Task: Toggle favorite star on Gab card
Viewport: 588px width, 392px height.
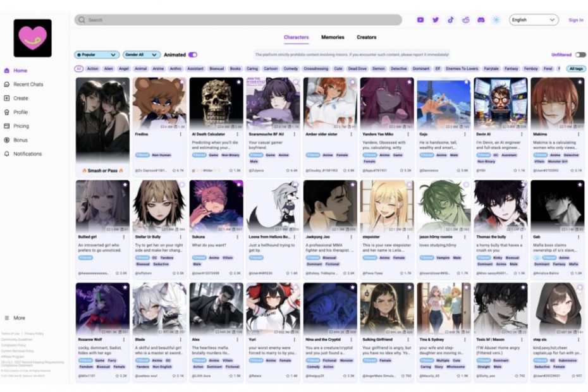Action: [580, 184]
